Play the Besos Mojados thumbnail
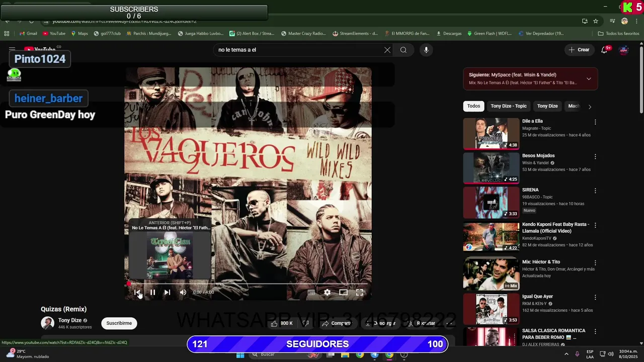 click(491, 168)
